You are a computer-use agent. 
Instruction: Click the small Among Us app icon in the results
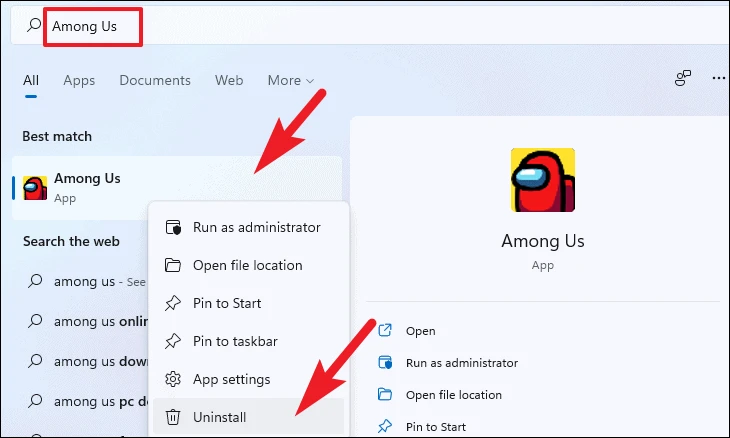click(35, 188)
